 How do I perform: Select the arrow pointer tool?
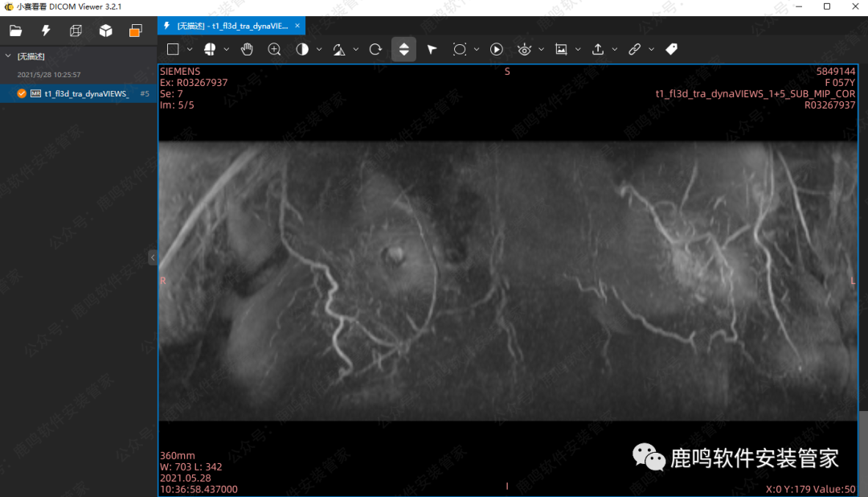coord(432,49)
